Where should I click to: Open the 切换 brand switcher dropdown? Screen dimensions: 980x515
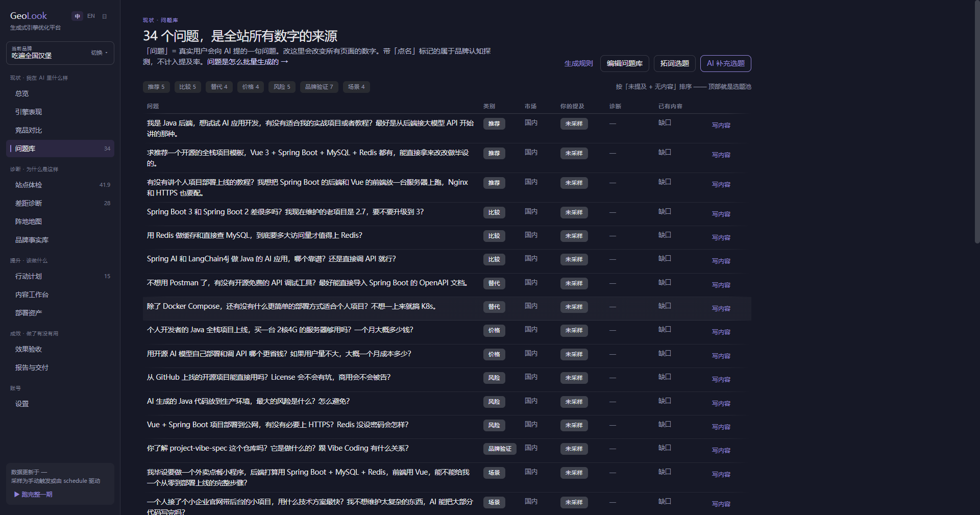[100, 53]
